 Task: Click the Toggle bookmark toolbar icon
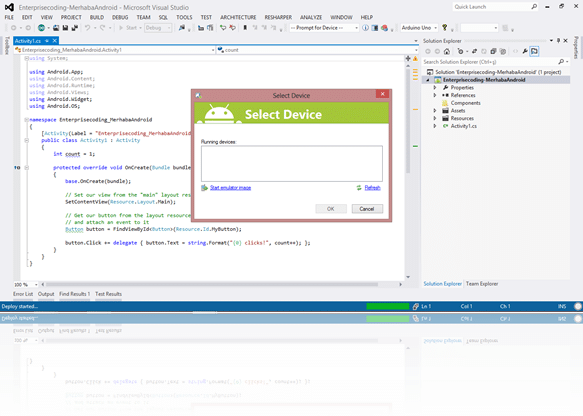click(245, 28)
